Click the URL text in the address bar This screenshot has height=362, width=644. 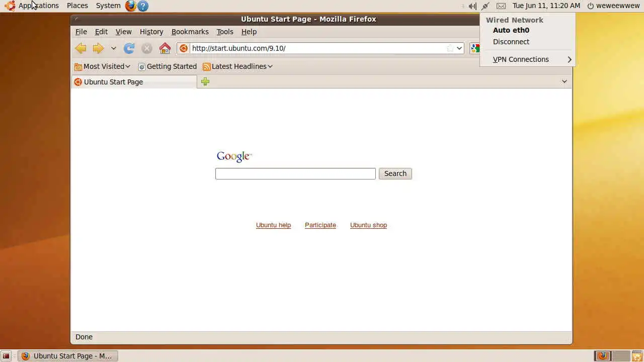(238, 48)
